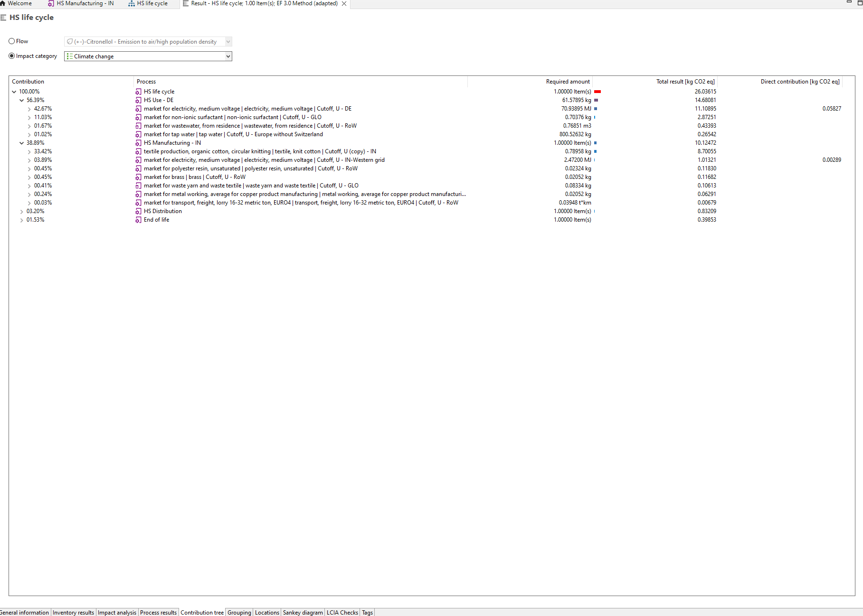863x616 pixels.
Task: Click the Required amount column header
Action: pyautogui.click(x=568, y=82)
